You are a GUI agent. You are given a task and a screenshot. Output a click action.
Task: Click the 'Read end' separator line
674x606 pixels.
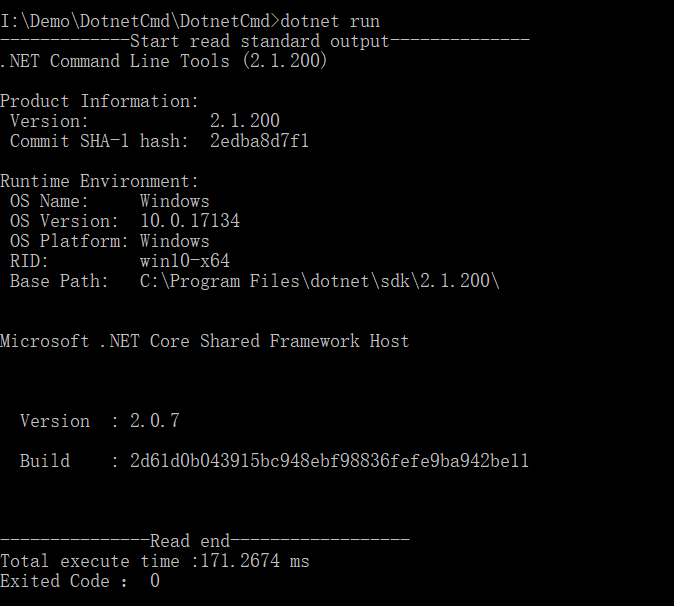205,541
